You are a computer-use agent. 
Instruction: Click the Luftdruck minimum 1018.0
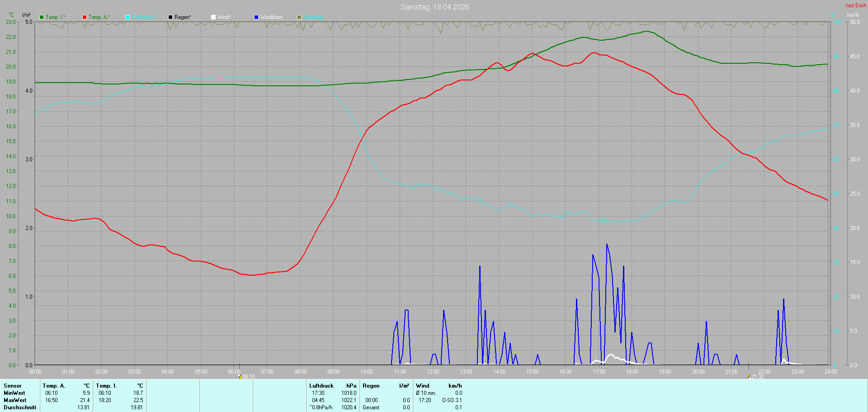[x=349, y=393]
